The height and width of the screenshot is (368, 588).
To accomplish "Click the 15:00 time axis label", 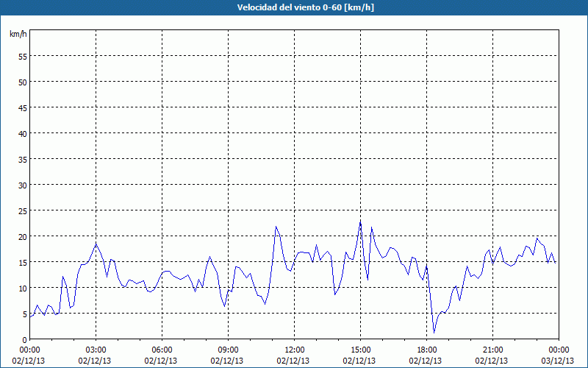I will point(361,350).
